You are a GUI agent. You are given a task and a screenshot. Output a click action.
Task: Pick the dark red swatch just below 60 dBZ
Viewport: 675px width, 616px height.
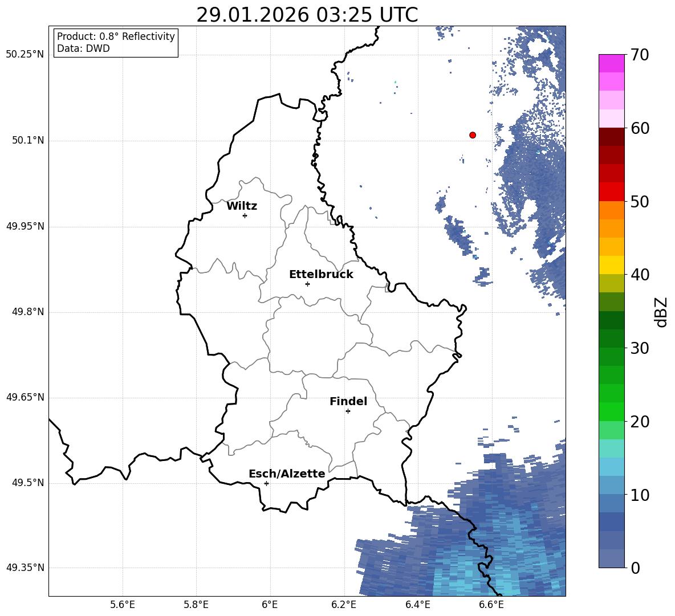tap(611, 137)
